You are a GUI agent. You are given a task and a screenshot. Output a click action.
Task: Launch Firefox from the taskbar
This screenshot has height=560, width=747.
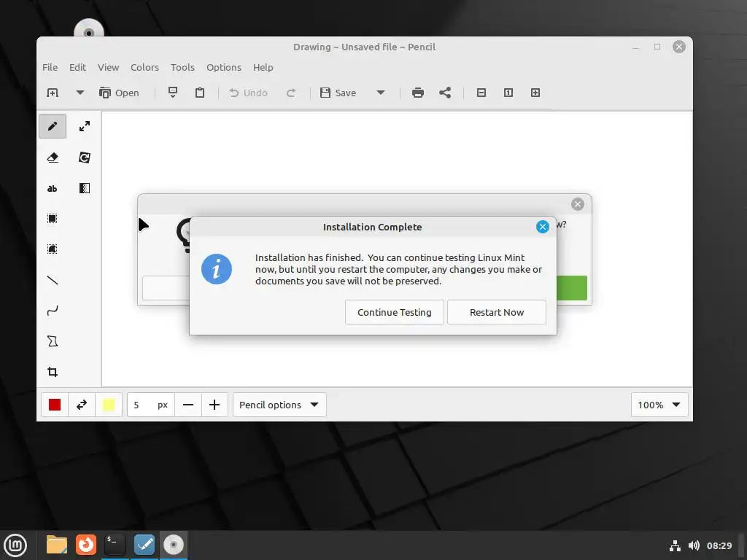click(x=86, y=545)
